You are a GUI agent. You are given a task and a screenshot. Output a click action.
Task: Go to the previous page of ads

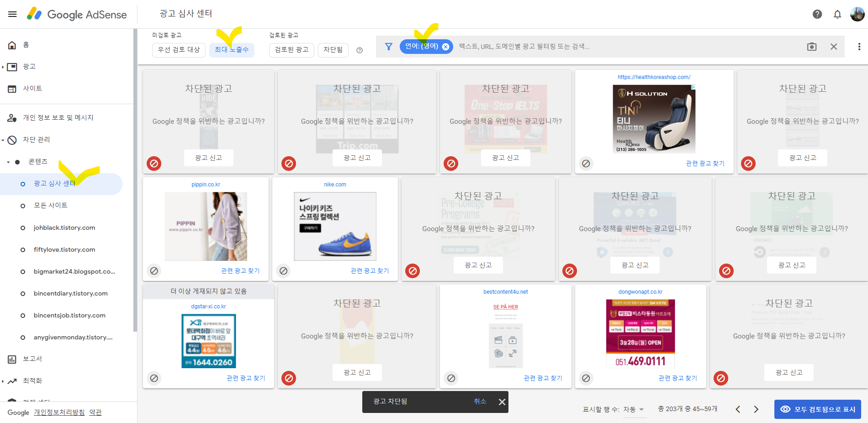pos(738,409)
